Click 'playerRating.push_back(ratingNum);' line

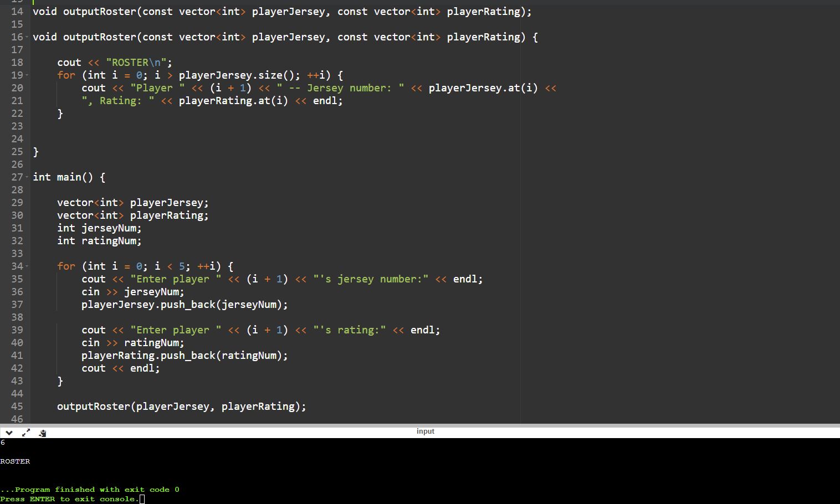[185, 356]
